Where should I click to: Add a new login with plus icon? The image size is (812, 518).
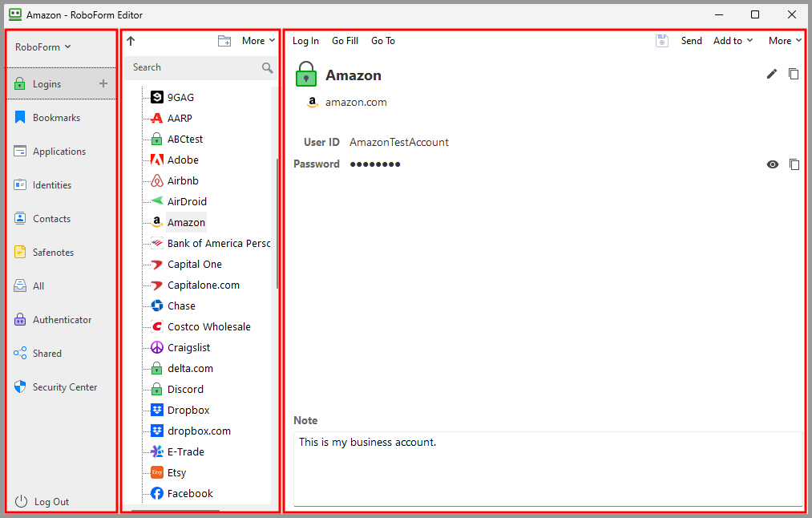coord(103,83)
